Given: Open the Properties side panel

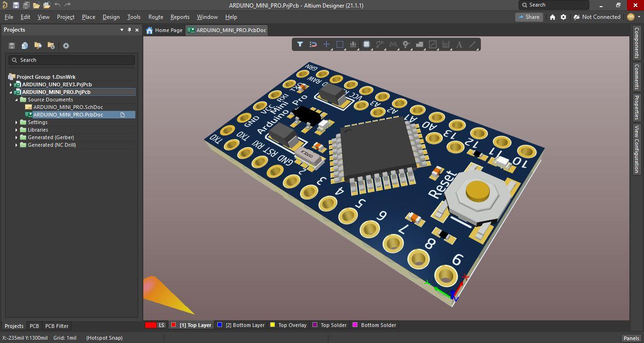Looking at the screenshot, I should 637,107.
